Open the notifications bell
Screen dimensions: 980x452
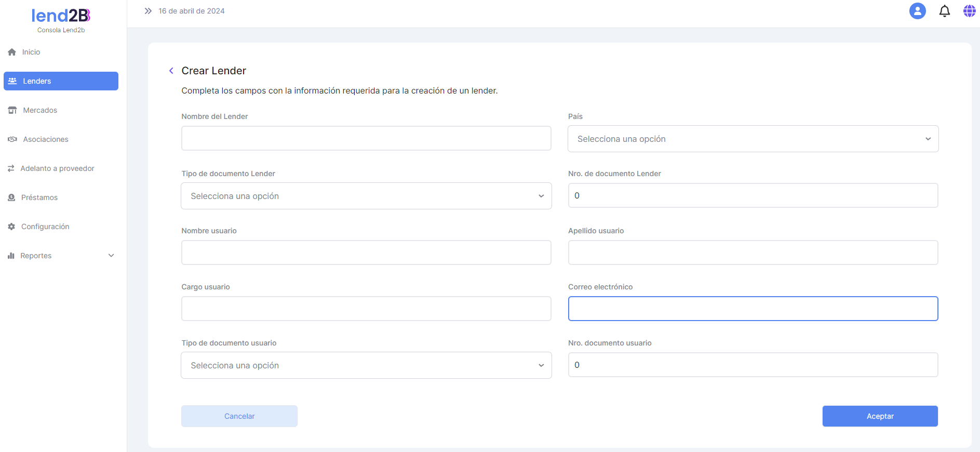944,11
